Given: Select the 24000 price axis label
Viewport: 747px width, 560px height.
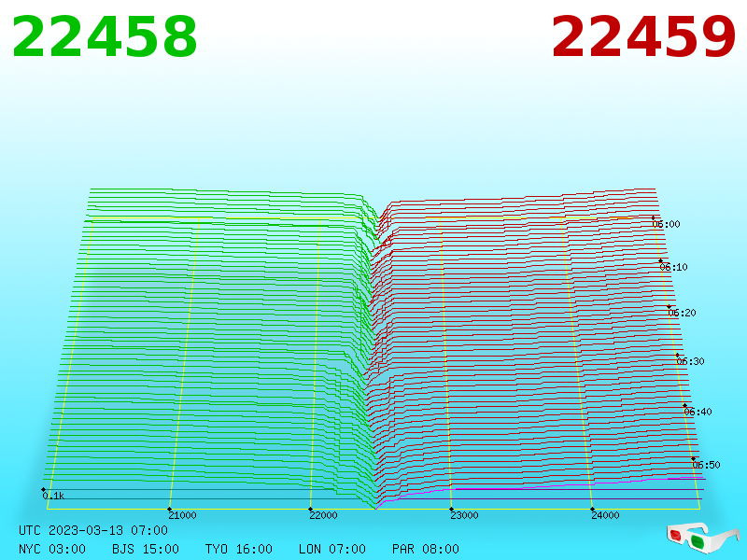Looking at the screenshot, I should pyautogui.click(x=605, y=515).
